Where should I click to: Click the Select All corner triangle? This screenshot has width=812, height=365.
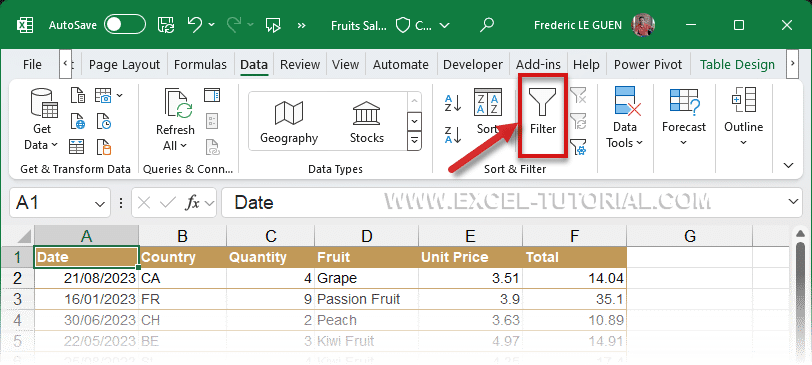tap(23, 236)
